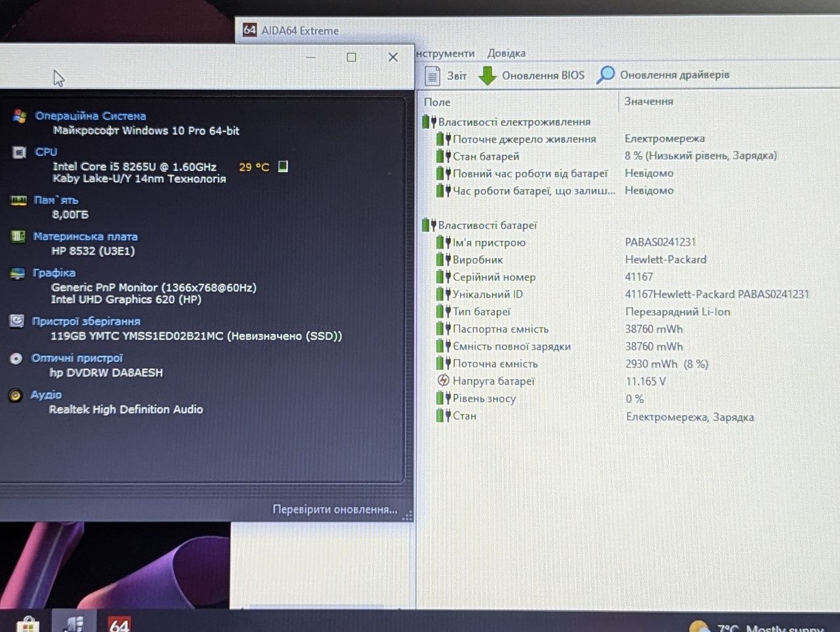Click the value Електромережа for power source
Screen dimensions: 840x632
pyautogui.click(x=665, y=138)
